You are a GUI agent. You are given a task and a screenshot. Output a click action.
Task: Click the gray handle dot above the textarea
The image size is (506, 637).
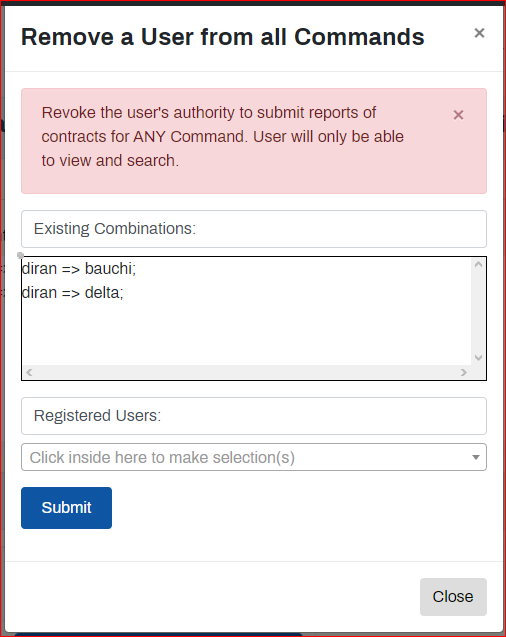tap(20, 255)
